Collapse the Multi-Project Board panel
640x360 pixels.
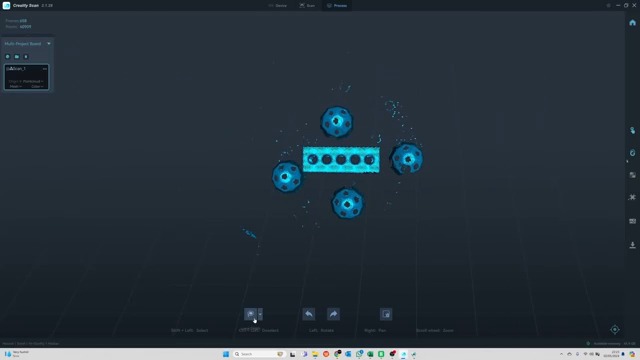point(49,44)
